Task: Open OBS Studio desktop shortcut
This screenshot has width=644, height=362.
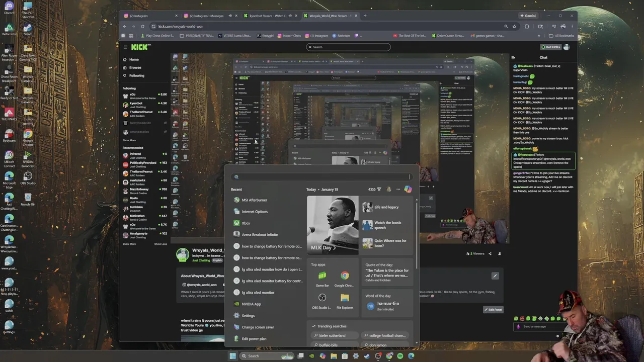Action: [28, 177]
